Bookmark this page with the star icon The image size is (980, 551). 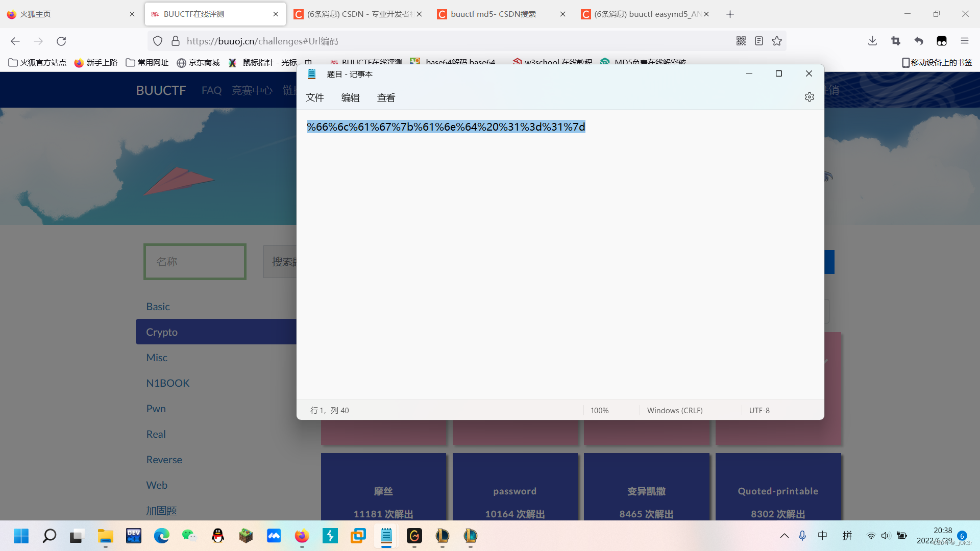point(777,41)
